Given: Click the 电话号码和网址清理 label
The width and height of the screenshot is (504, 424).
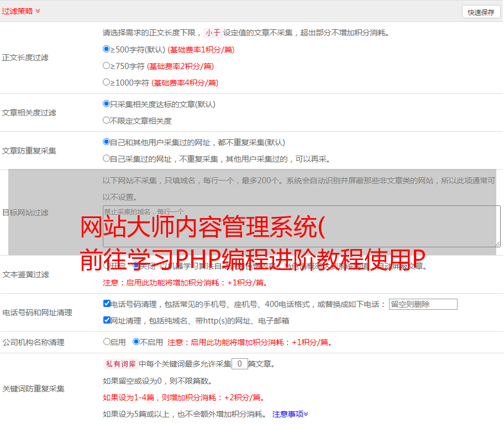Looking at the screenshot, I should tap(37, 312).
